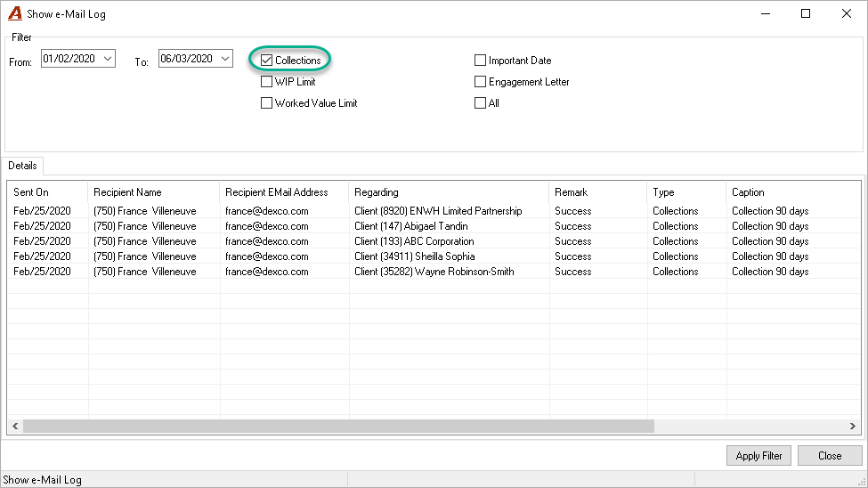868x488 pixels.
Task: Click the Type column header
Action: [686, 192]
